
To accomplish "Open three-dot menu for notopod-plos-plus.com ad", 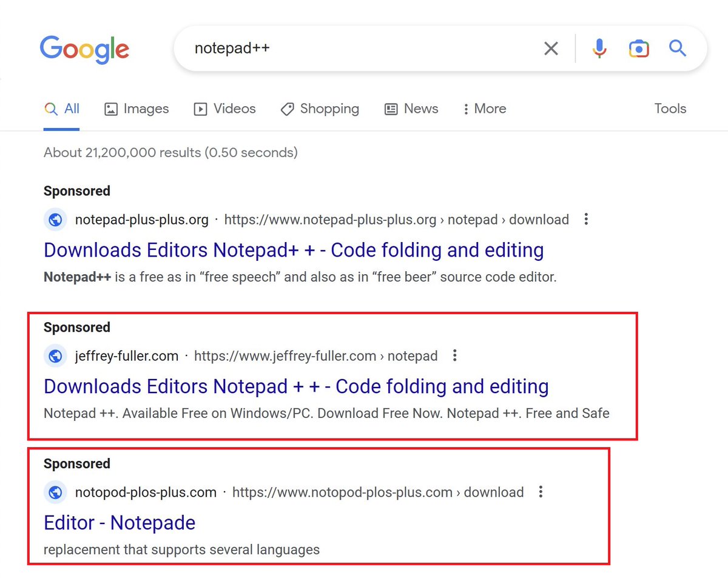I will point(541,492).
